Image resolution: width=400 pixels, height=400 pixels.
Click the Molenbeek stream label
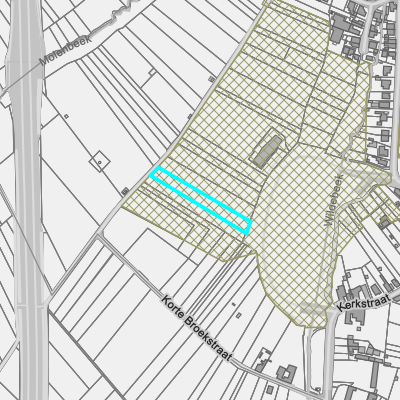coord(65,50)
